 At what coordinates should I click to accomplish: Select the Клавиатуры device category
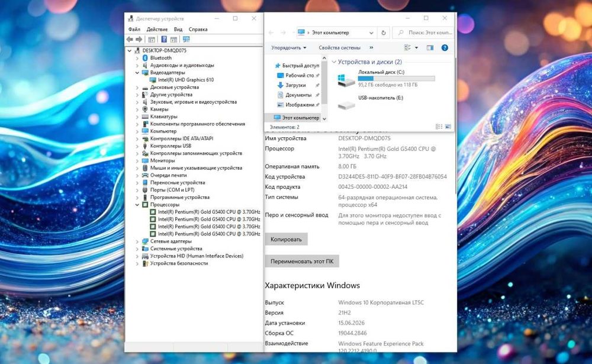(163, 117)
